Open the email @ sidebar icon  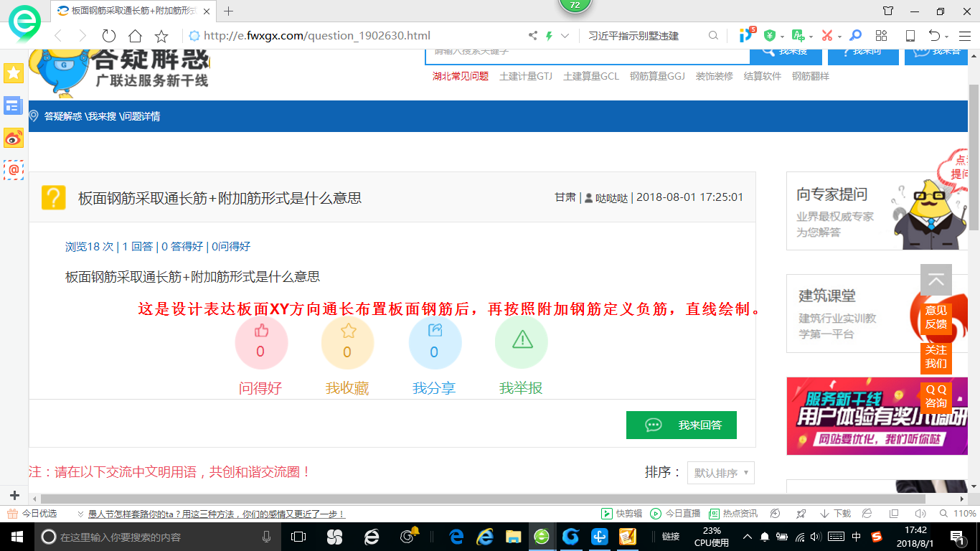[x=14, y=170]
